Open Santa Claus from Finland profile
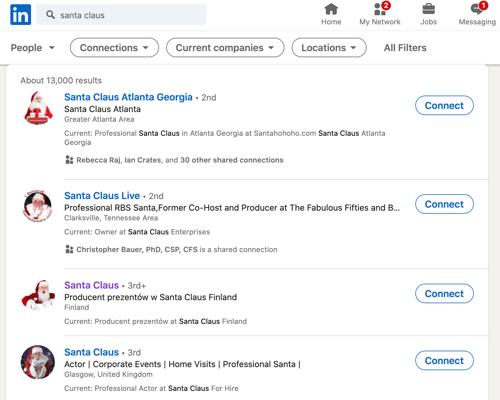This screenshot has width=500, height=400. coord(91,285)
